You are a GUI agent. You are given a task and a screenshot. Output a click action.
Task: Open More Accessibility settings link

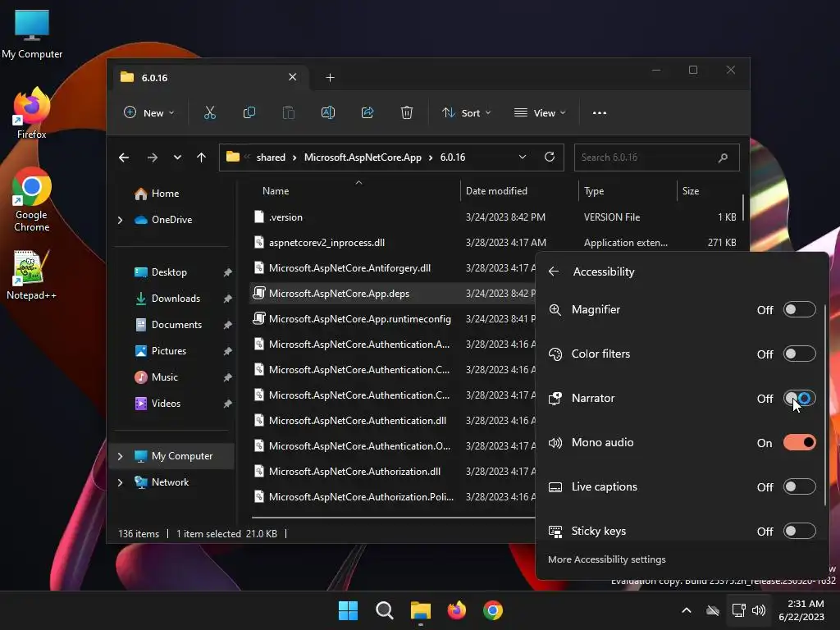click(607, 559)
